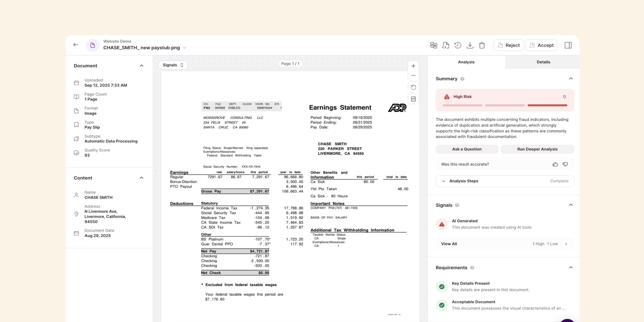Open the history clock icon

[x=457, y=45]
